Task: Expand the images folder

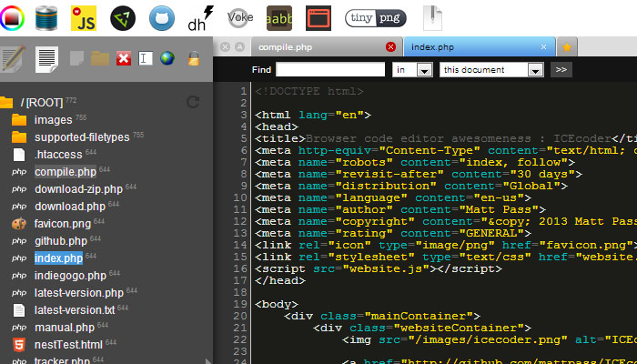Action: coord(53,119)
